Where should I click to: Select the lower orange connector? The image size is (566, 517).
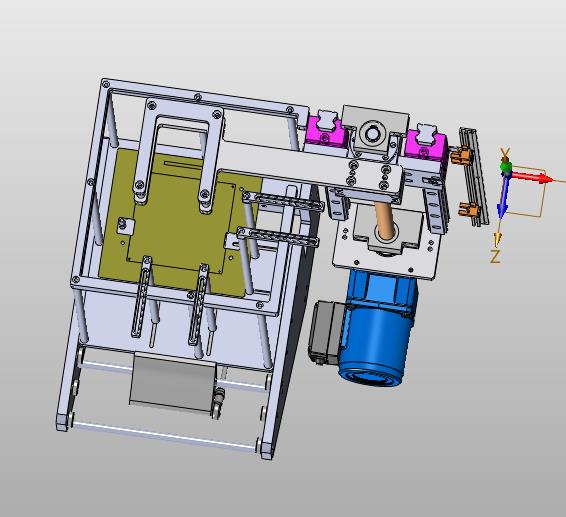(x=468, y=209)
